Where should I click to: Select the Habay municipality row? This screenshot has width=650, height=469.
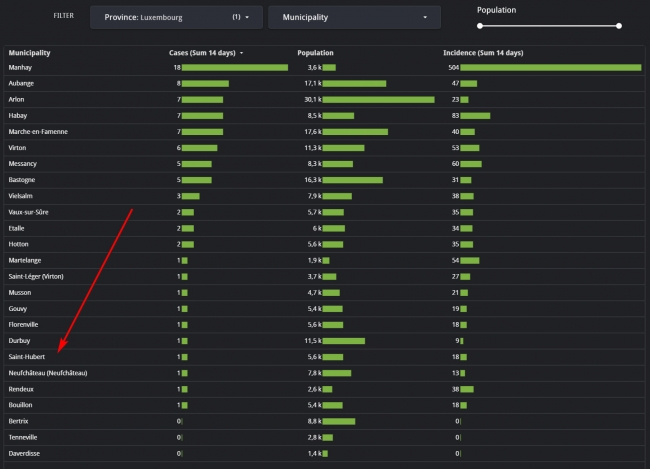(x=325, y=116)
